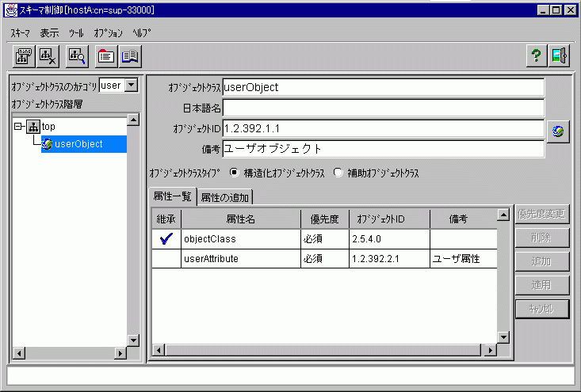Viewport: 581px width, 392px height.
Task: Click attribute table scroll left arrow
Action: pyautogui.click(x=159, y=350)
